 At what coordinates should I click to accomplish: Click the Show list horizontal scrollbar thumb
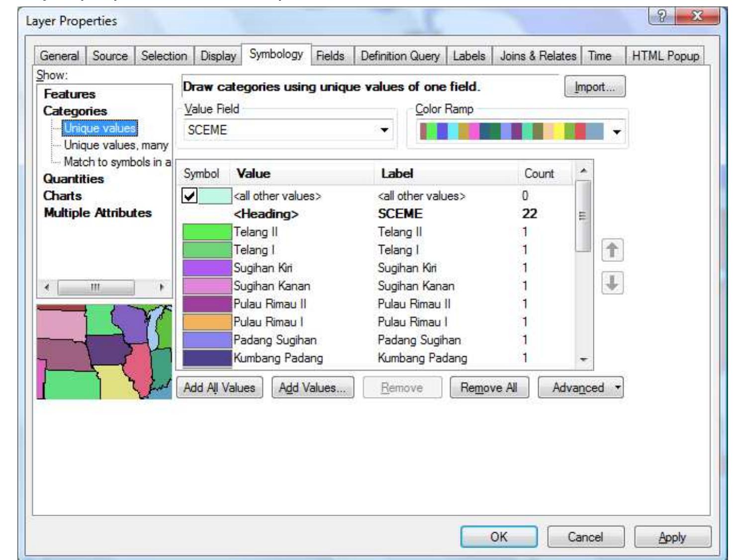[x=96, y=287]
